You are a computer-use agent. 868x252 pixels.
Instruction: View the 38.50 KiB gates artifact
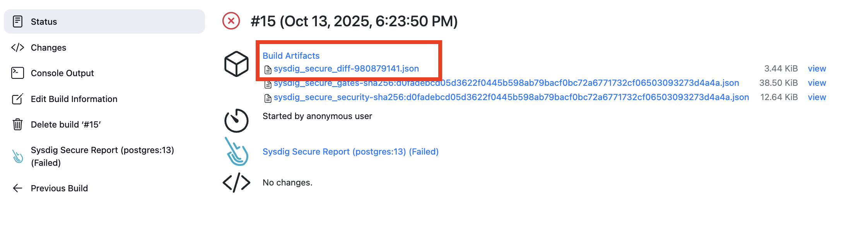coord(817,83)
